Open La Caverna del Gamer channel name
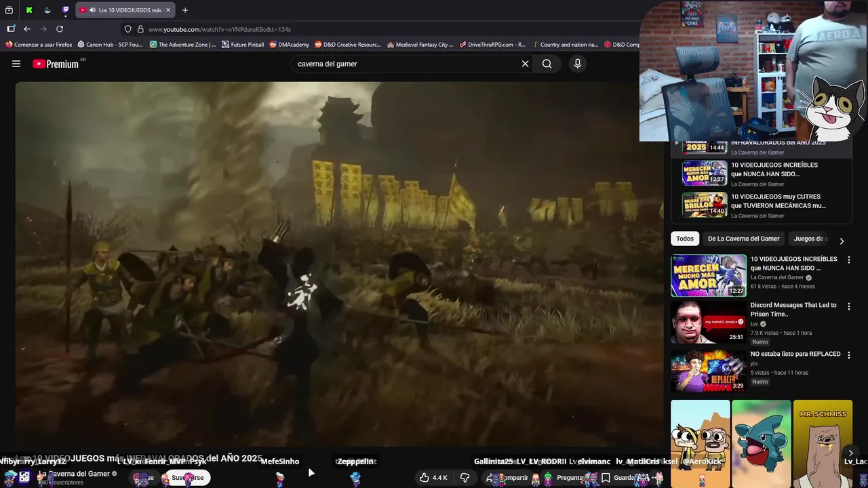This screenshot has height=488, width=868. click(74, 474)
